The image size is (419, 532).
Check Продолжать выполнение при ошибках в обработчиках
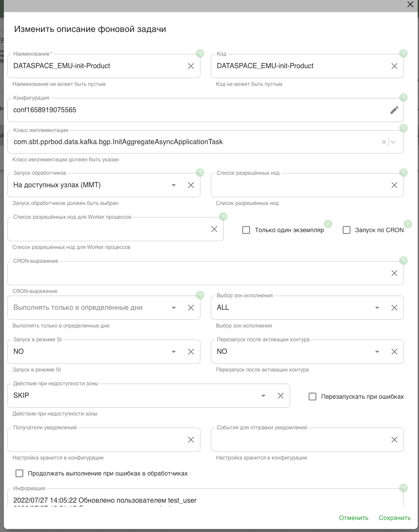[x=19, y=473]
